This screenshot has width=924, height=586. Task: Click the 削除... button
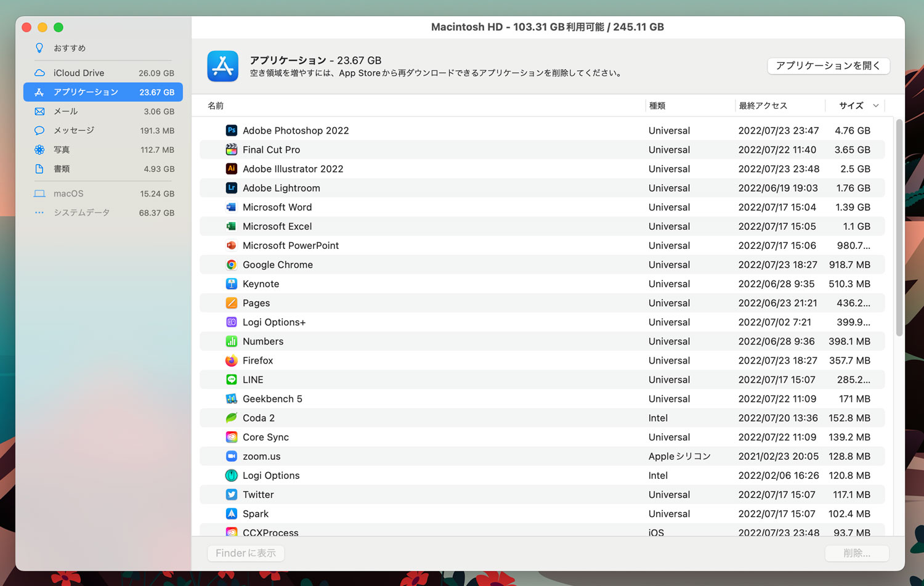click(857, 553)
